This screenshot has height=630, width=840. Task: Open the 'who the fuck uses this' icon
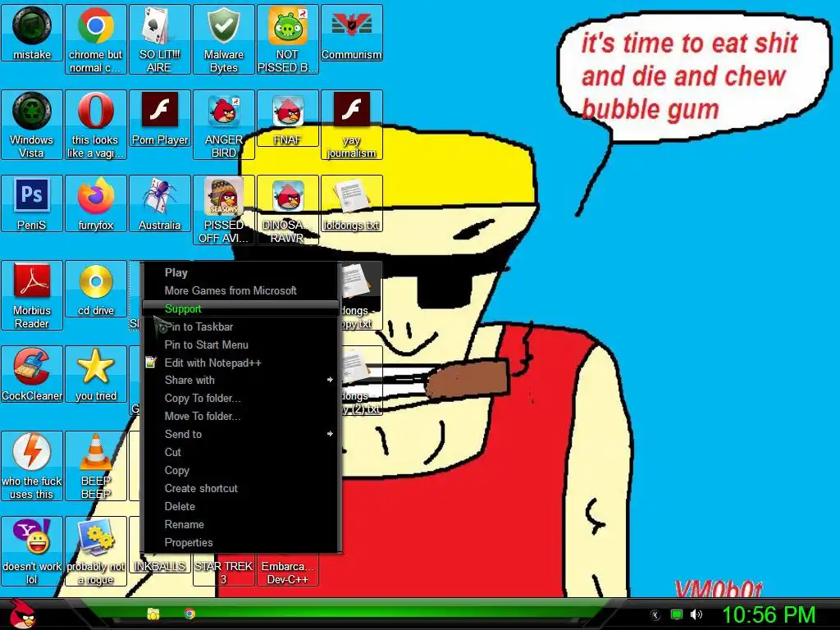32,466
